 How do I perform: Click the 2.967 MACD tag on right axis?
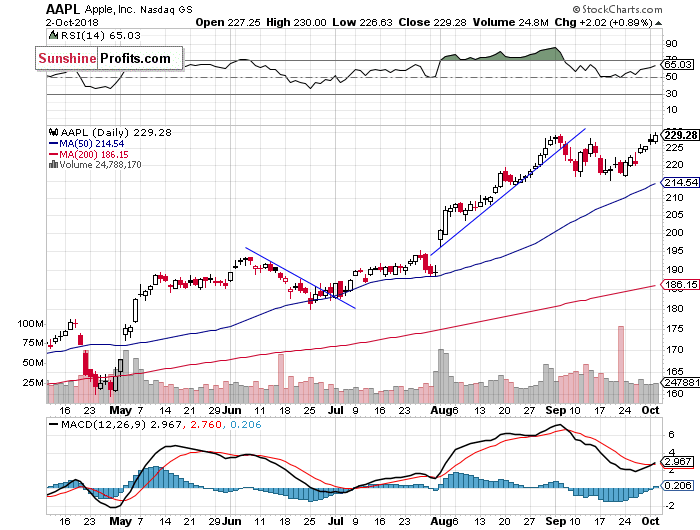point(678,462)
